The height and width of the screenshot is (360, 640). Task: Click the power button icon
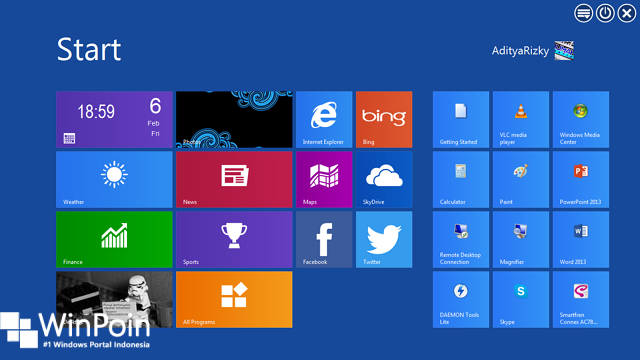tap(605, 13)
